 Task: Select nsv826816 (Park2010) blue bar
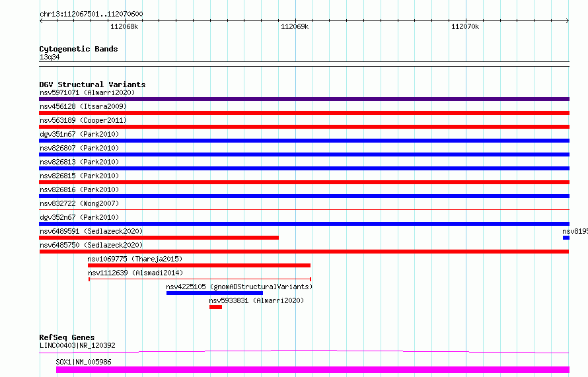coord(304,196)
